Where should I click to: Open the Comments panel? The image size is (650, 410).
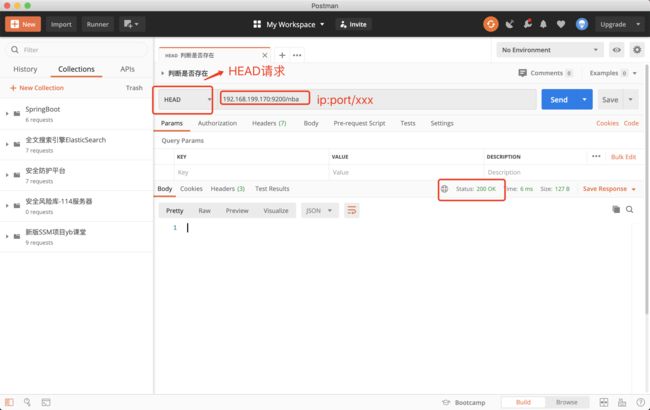545,73
